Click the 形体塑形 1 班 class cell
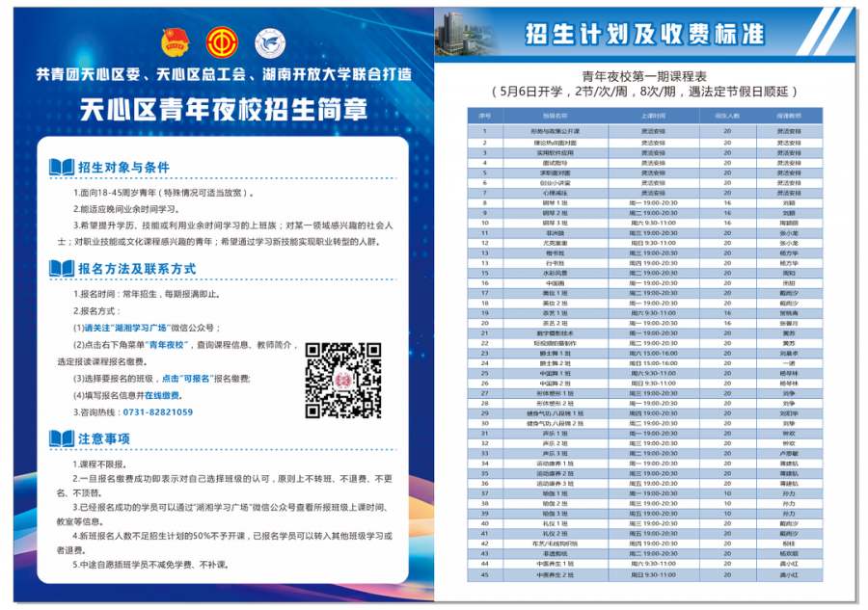This screenshot has height=610, width=868. pos(556,393)
